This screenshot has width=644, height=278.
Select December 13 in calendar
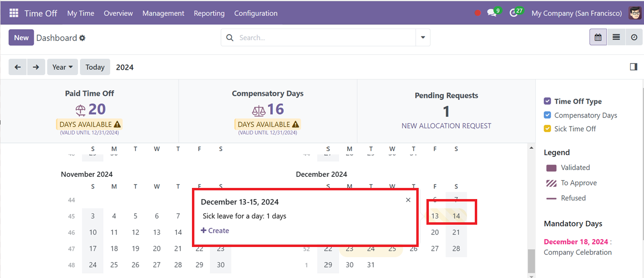pyautogui.click(x=435, y=216)
